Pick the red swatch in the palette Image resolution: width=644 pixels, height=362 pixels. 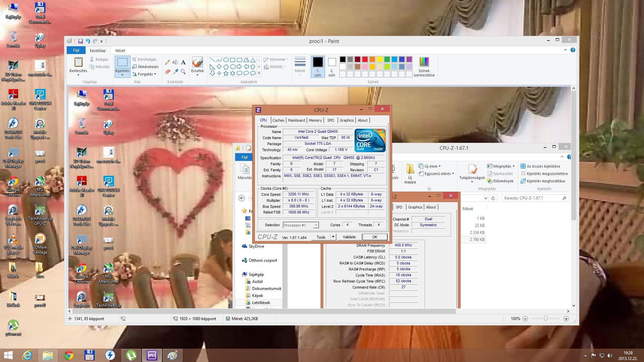365,59
